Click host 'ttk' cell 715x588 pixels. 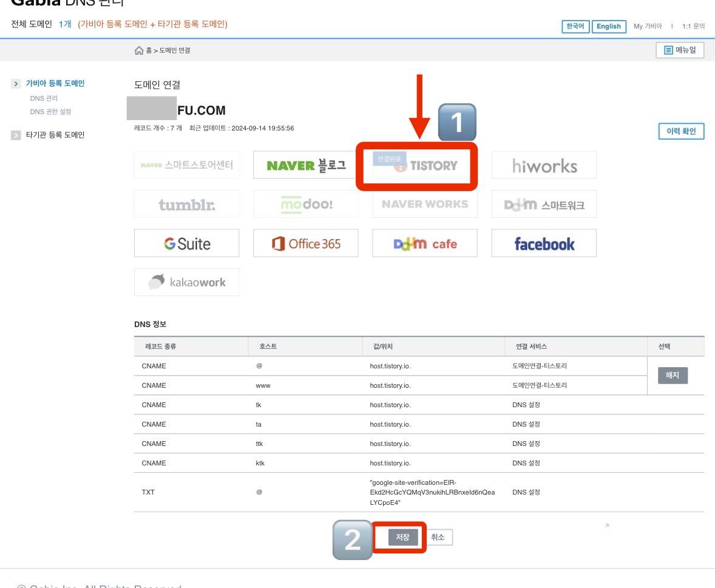point(259,444)
